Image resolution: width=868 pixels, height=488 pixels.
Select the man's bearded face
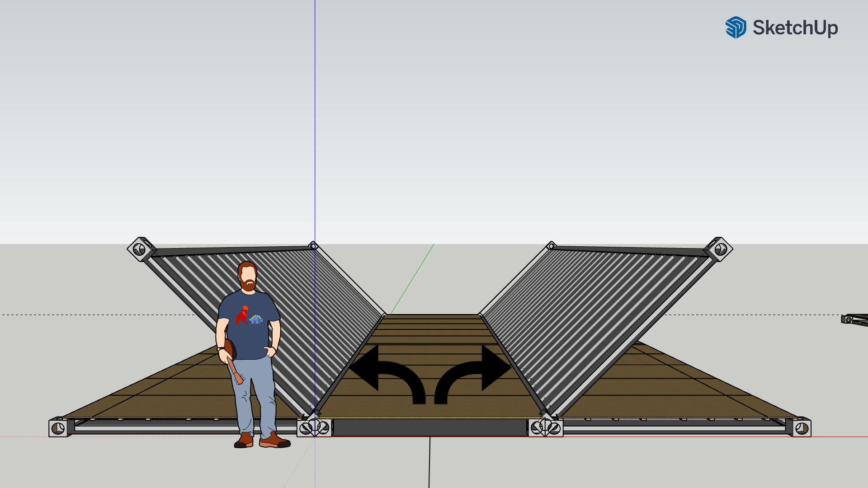pyautogui.click(x=248, y=277)
